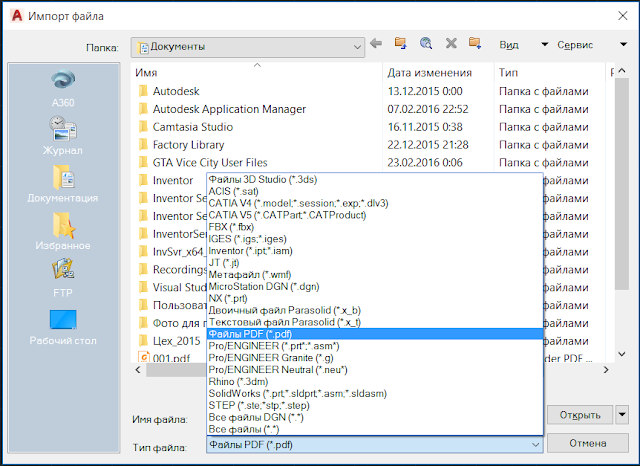640x466 pixels.
Task: Go to Рабочий стол desktop shortcut
Action: click(x=63, y=328)
